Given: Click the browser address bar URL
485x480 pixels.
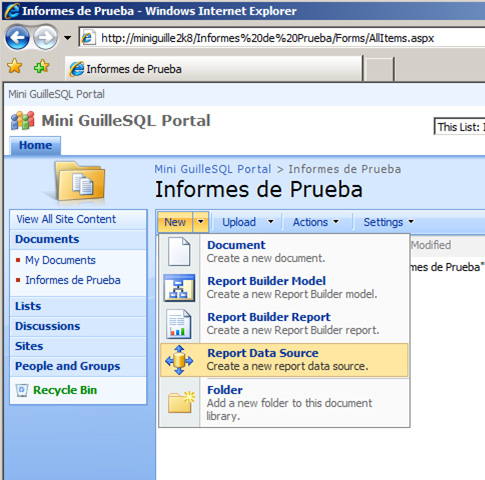Looking at the screenshot, I should 267,38.
